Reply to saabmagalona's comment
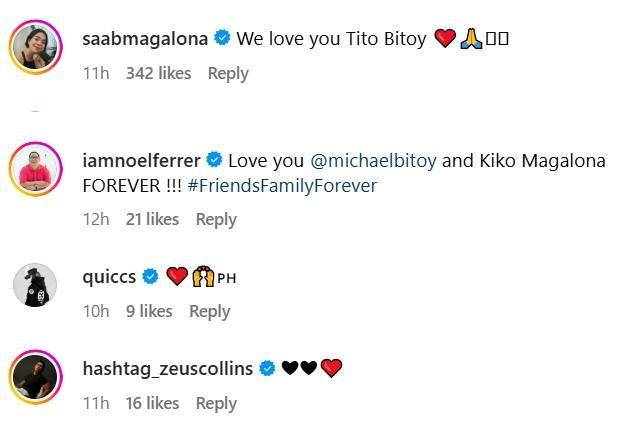Screen dimensions: 632x433 point(228,73)
